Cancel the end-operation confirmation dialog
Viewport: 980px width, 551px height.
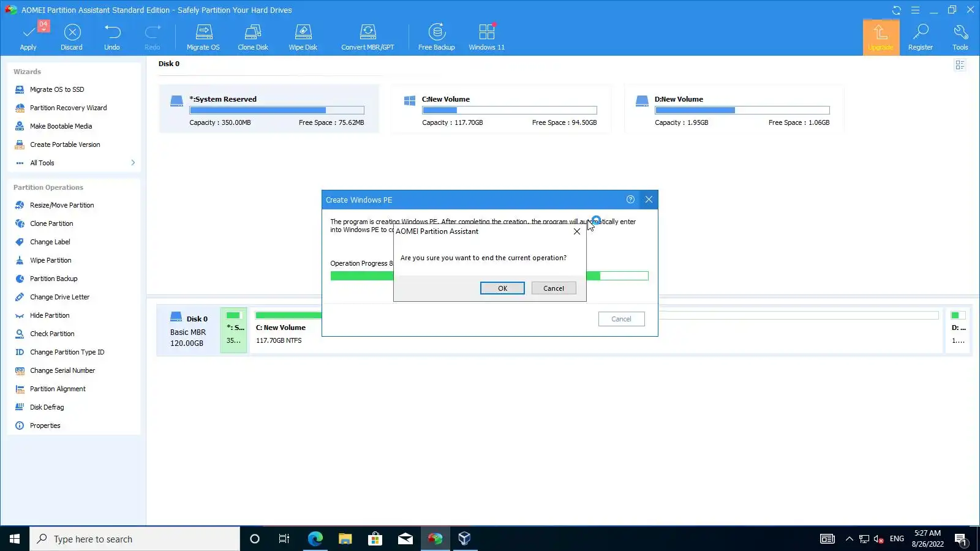point(554,288)
